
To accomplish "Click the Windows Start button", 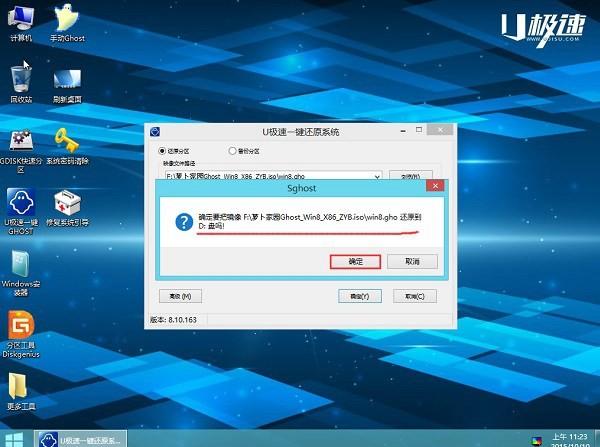I will [x=14, y=439].
